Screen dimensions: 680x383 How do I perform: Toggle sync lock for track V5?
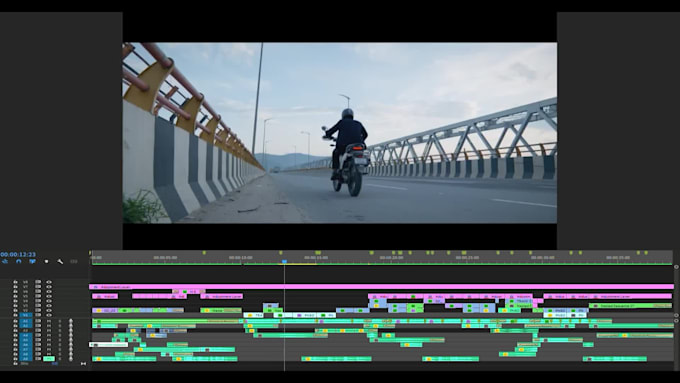click(x=38, y=296)
